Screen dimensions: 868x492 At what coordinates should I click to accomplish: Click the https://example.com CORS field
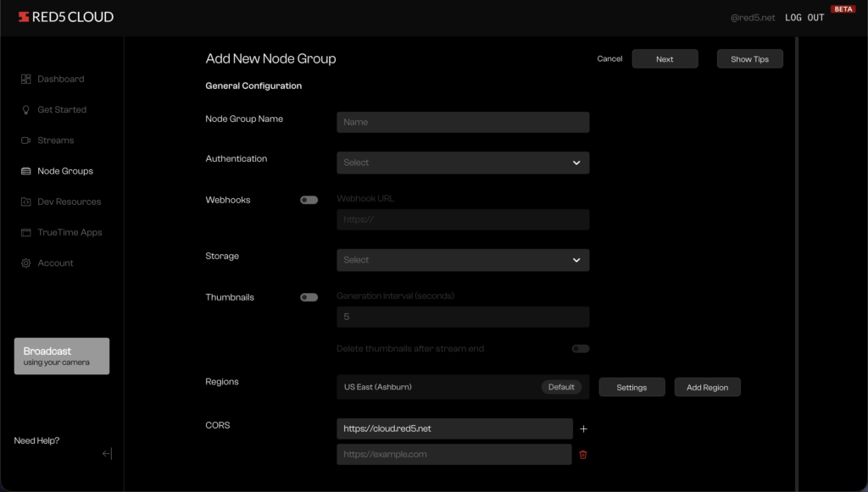pos(454,455)
